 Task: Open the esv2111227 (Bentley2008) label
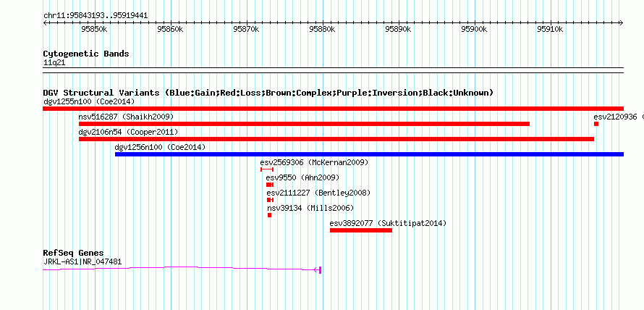coord(318,193)
